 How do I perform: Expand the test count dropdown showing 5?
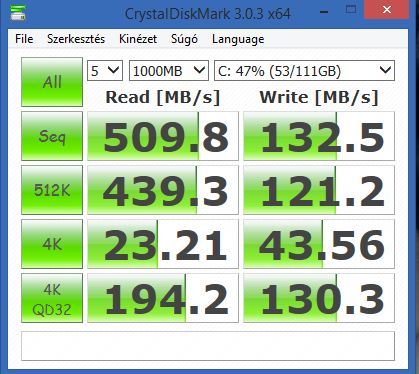tap(105, 71)
